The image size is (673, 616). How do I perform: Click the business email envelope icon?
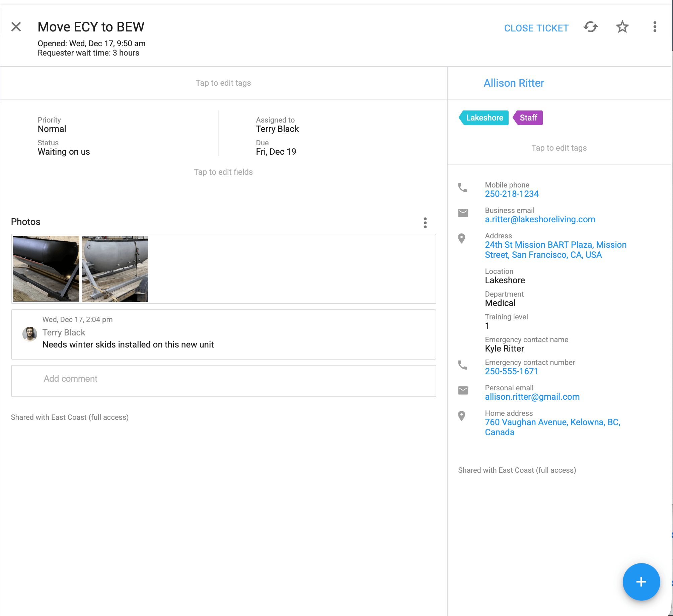tap(463, 213)
